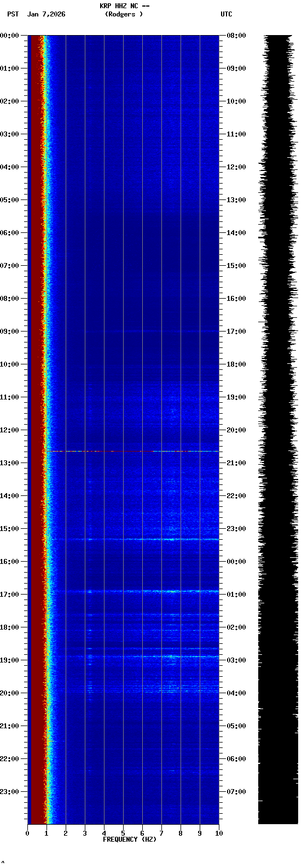Click the frequency axis value 7
The height and width of the screenshot is (868, 302).
pos(161,833)
